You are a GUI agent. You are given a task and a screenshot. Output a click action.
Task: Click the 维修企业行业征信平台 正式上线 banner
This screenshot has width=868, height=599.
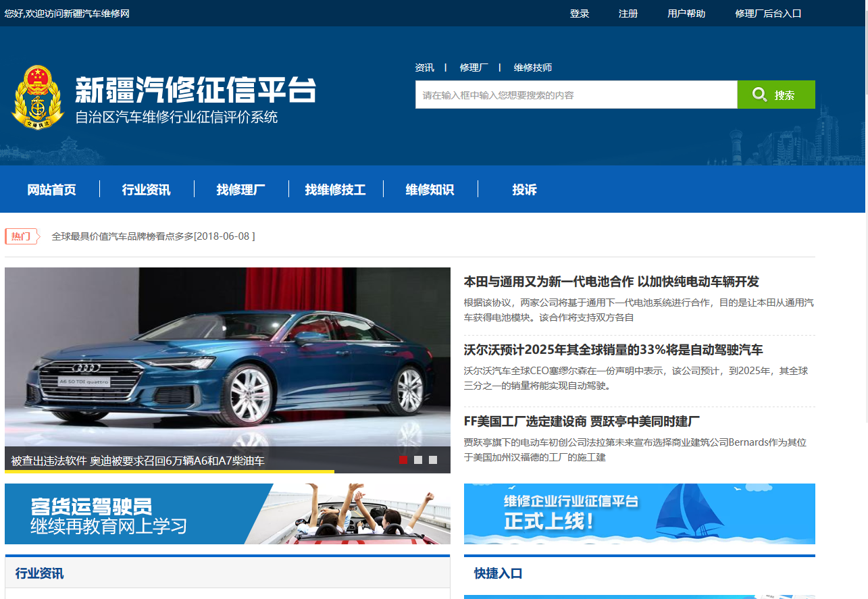tap(640, 514)
